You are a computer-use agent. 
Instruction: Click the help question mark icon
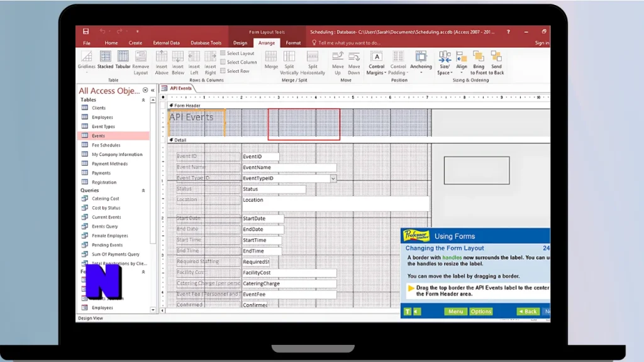pyautogui.click(x=508, y=31)
